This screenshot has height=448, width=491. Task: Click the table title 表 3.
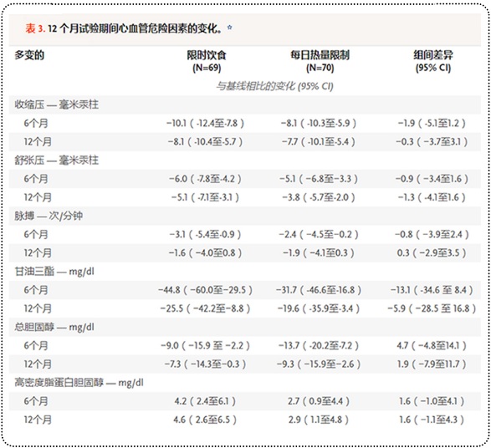(x=35, y=28)
